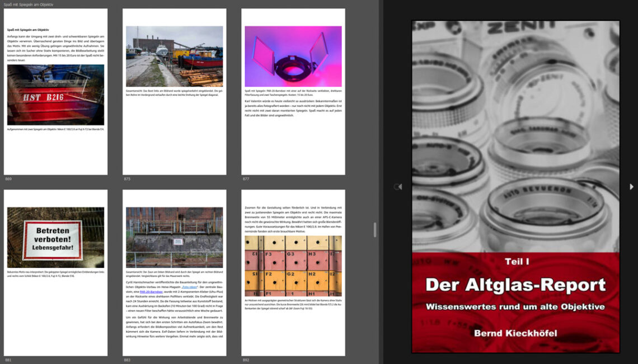Viewport: 638px width, 364px height.
Task: Click page number label "875"
Action: tap(127, 179)
